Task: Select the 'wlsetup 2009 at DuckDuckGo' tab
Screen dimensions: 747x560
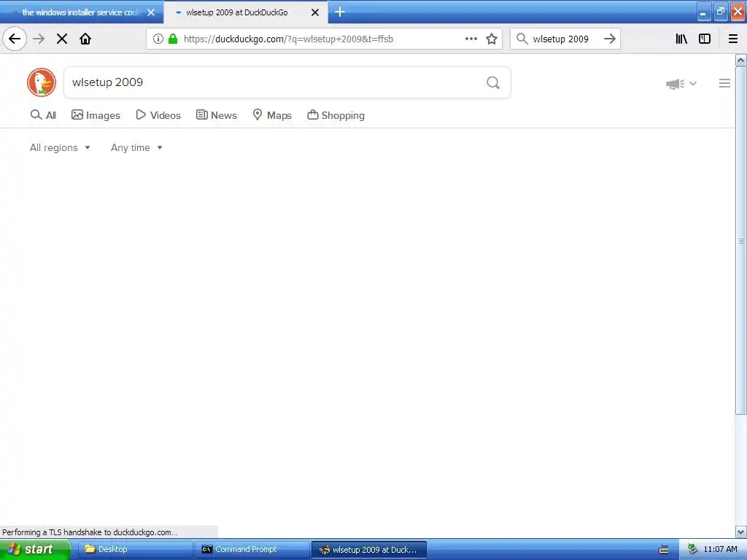Action: pos(245,12)
